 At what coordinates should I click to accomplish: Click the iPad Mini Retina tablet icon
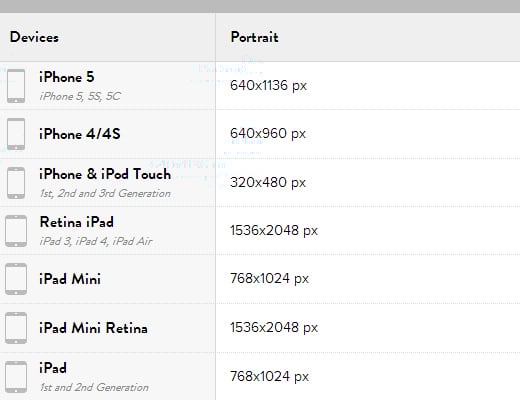(16, 328)
